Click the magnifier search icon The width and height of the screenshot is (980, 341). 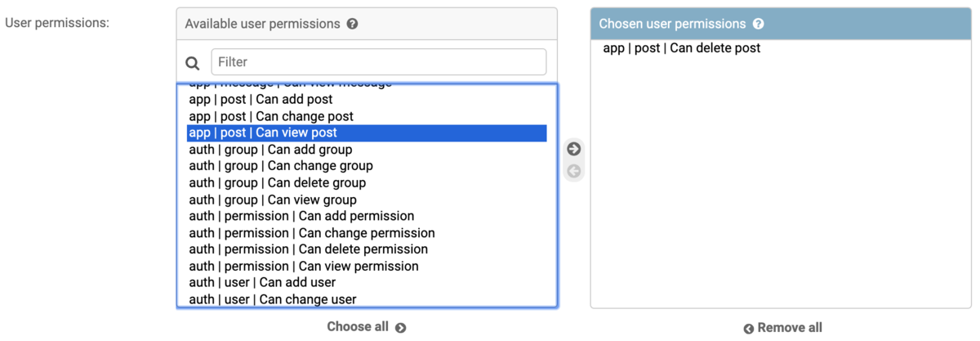coord(193,63)
